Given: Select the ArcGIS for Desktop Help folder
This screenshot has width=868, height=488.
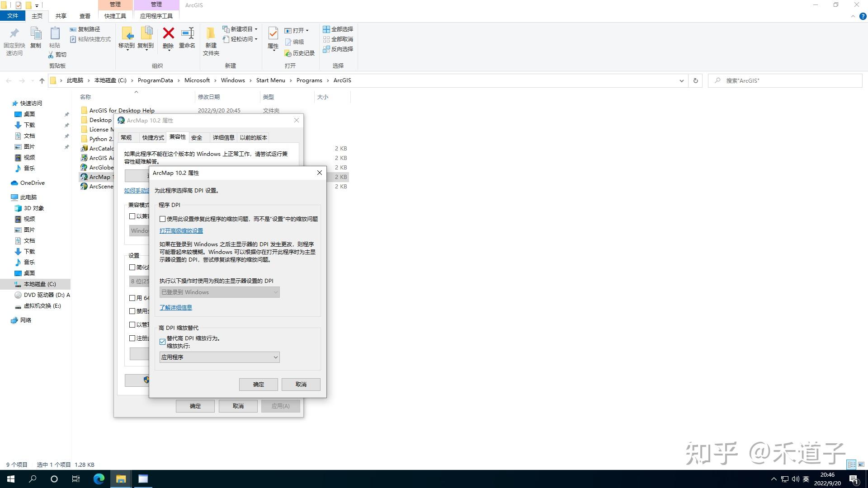Looking at the screenshot, I should [x=122, y=110].
